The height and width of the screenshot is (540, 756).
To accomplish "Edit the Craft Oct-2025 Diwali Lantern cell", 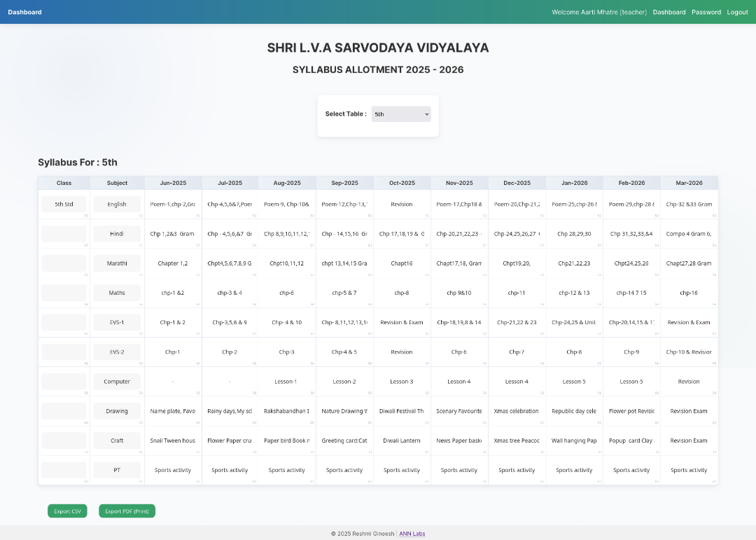I will coord(402,441).
